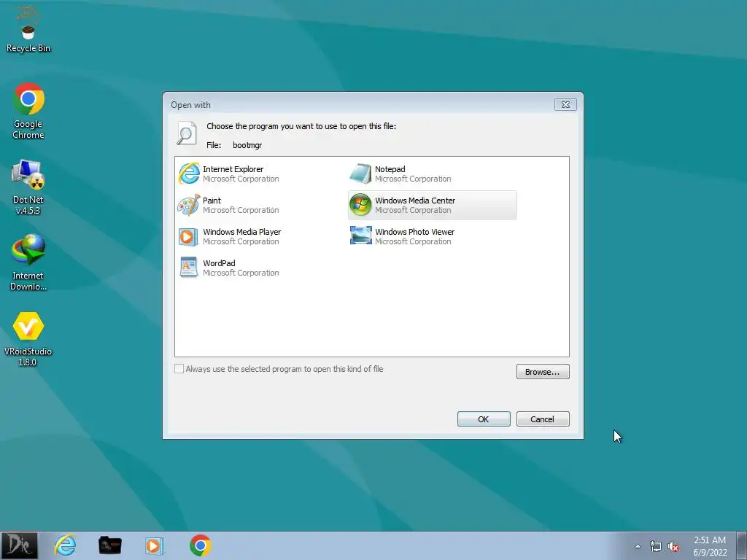Click the "Paint" program name
747x560 pixels.
[212, 201]
